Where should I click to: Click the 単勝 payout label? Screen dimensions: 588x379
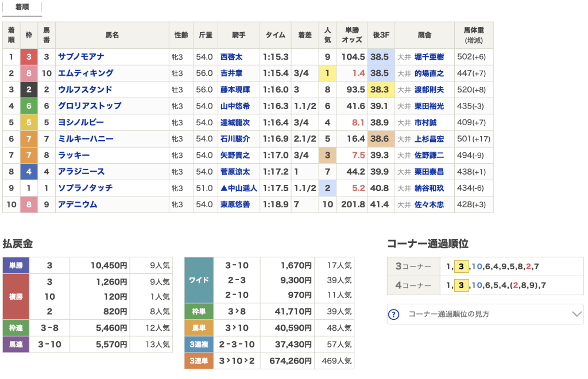pyautogui.click(x=16, y=265)
